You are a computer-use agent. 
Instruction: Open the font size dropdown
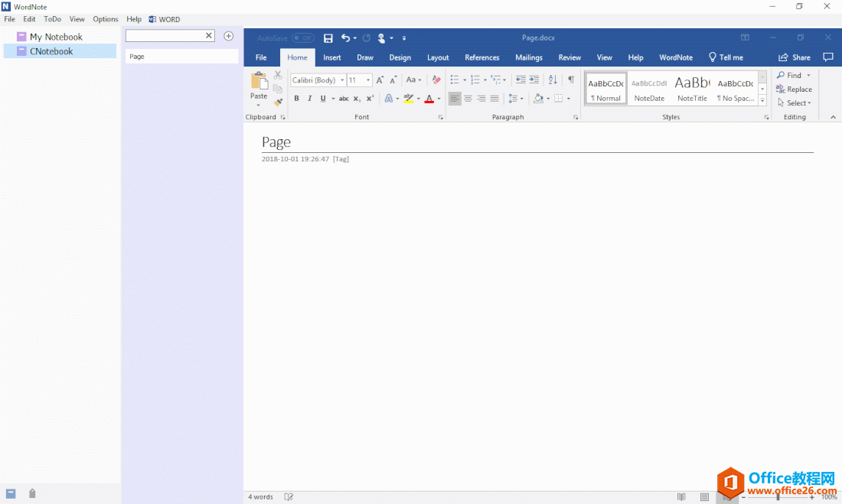[x=368, y=80]
